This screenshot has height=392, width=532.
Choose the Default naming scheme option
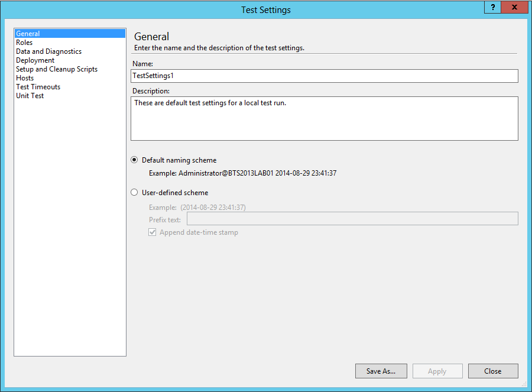[x=134, y=160]
